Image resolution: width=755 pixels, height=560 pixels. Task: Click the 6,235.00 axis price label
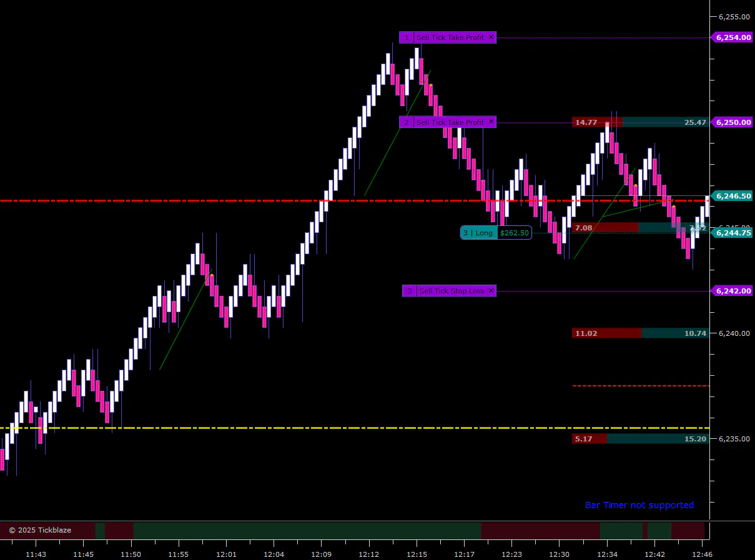(x=734, y=439)
